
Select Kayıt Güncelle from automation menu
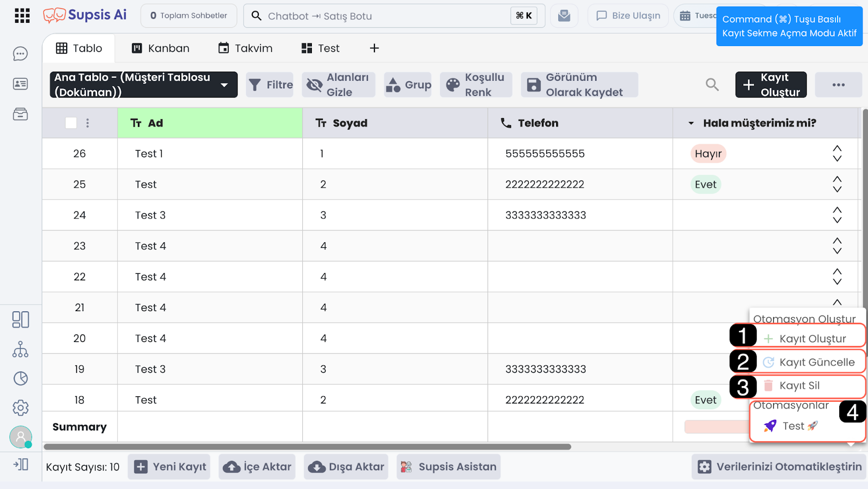(816, 362)
